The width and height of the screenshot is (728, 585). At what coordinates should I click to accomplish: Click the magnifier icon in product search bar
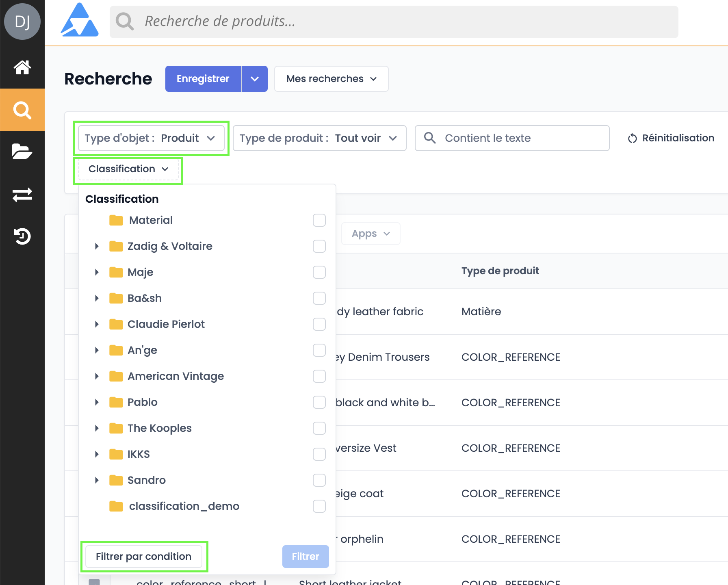pyautogui.click(x=125, y=22)
